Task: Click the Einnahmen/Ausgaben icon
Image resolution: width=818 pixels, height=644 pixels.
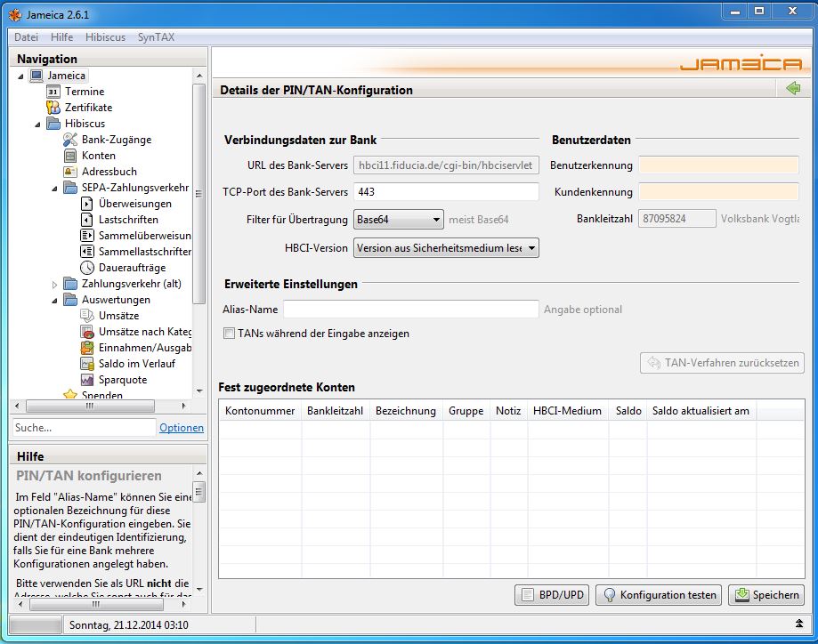Action: point(87,348)
